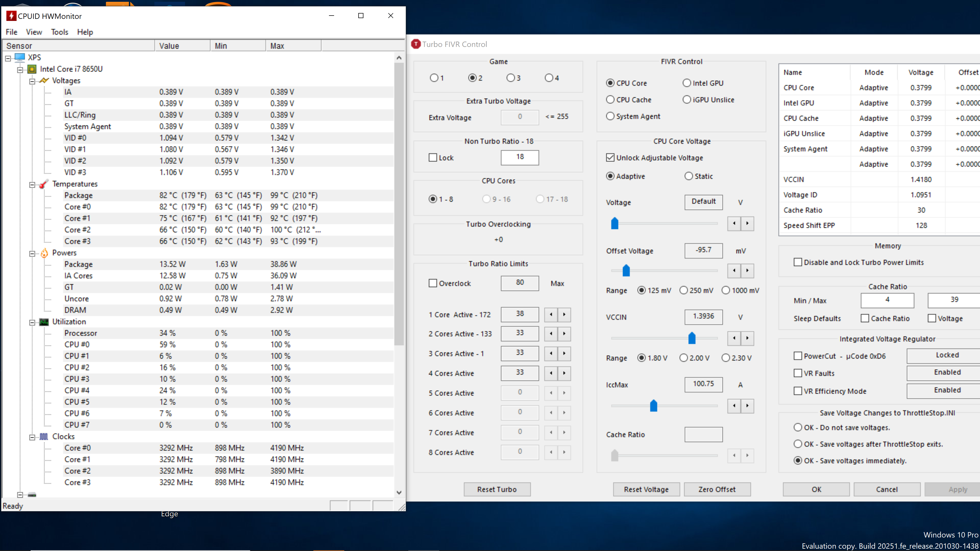
Task: Enable the Overclock checkbox
Action: pos(433,283)
